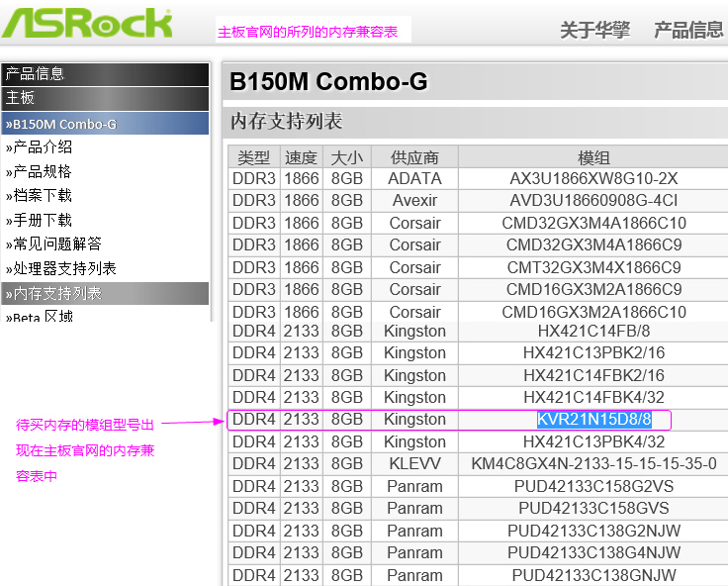
Task: Click the 供应商 column header
Action: [x=414, y=157]
